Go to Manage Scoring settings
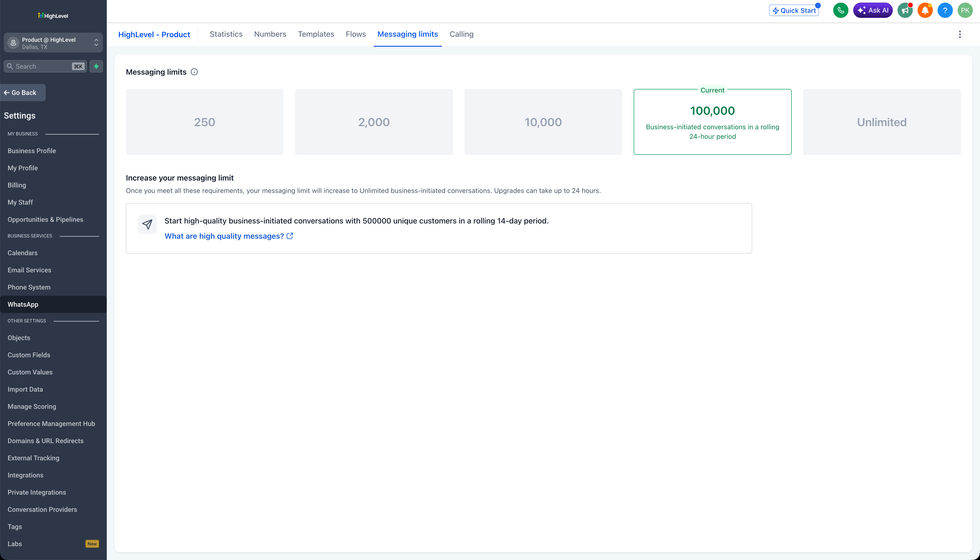This screenshot has height=560, width=980. tap(32, 407)
